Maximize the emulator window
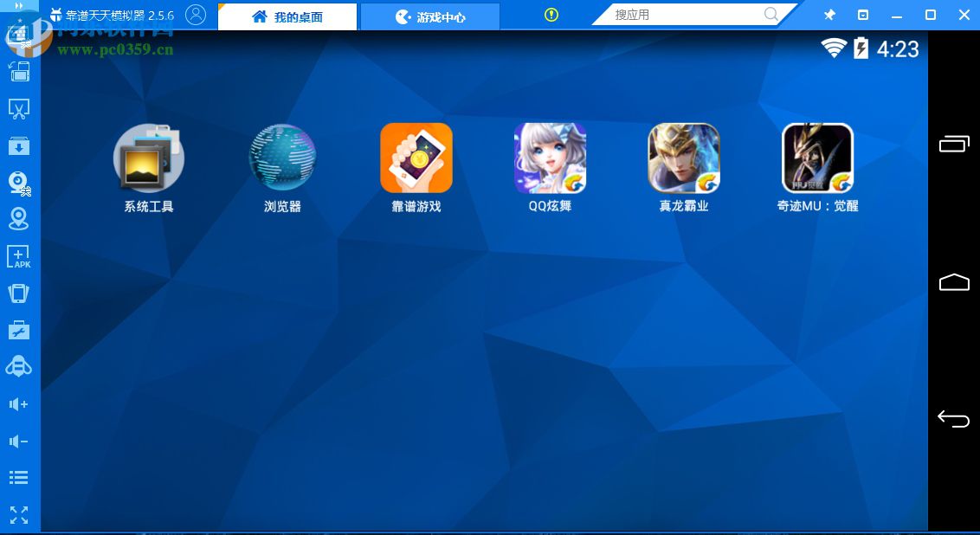980x535 pixels. tap(931, 15)
